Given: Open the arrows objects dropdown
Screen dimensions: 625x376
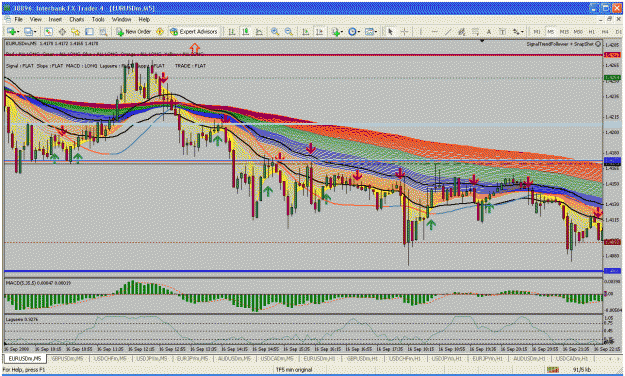Looking at the screenshot, I should [518, 31].
